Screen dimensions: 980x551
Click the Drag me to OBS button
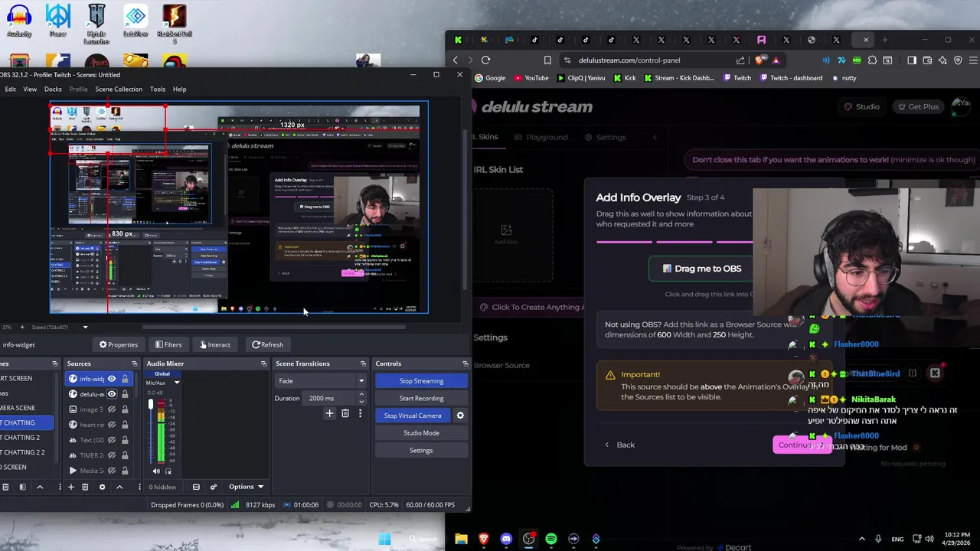click(x=701, y=269)
